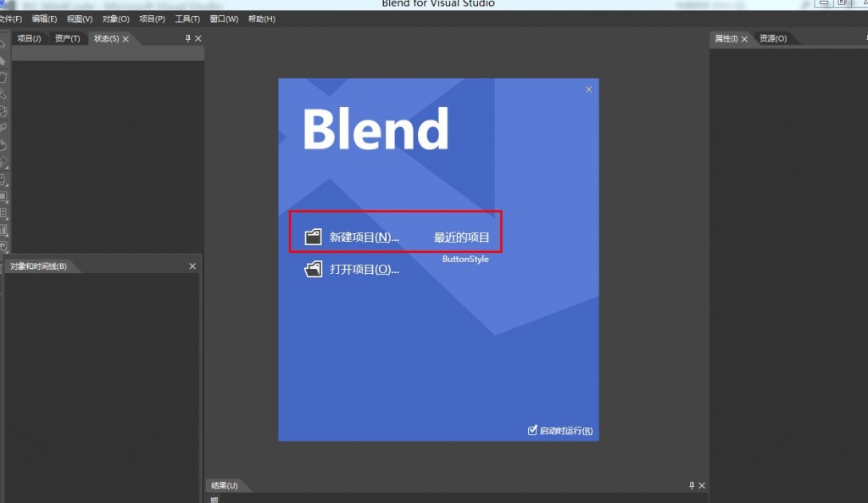Viewport: 868px width, 503px height.
Task: Open the 工具(T) menu
Action: pyautogui.click(x=187, y=19)
